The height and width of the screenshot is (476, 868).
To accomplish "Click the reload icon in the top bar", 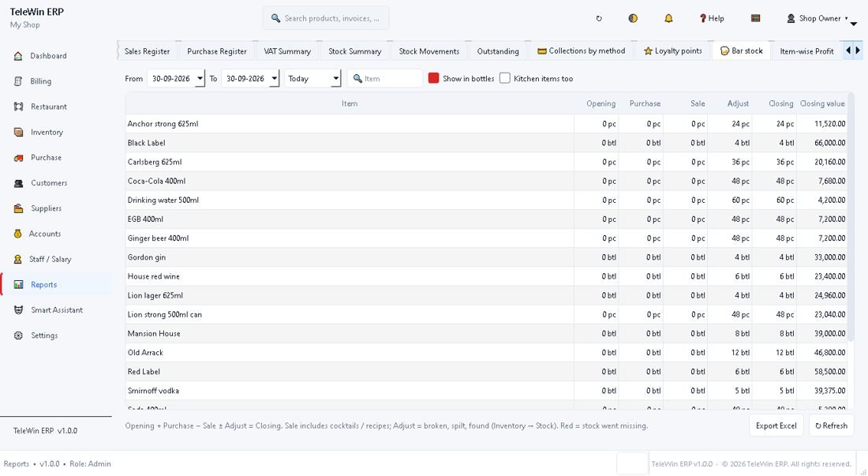I will (x=599, y=18).
